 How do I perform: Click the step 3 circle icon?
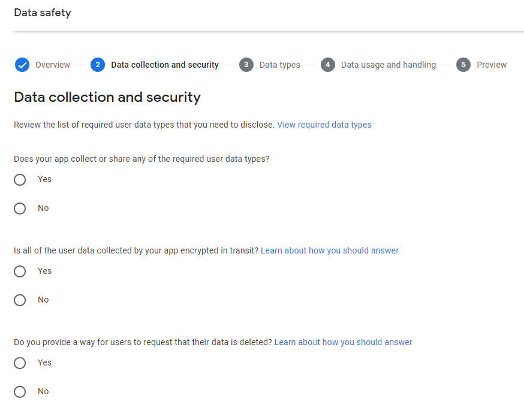point(246,65)
